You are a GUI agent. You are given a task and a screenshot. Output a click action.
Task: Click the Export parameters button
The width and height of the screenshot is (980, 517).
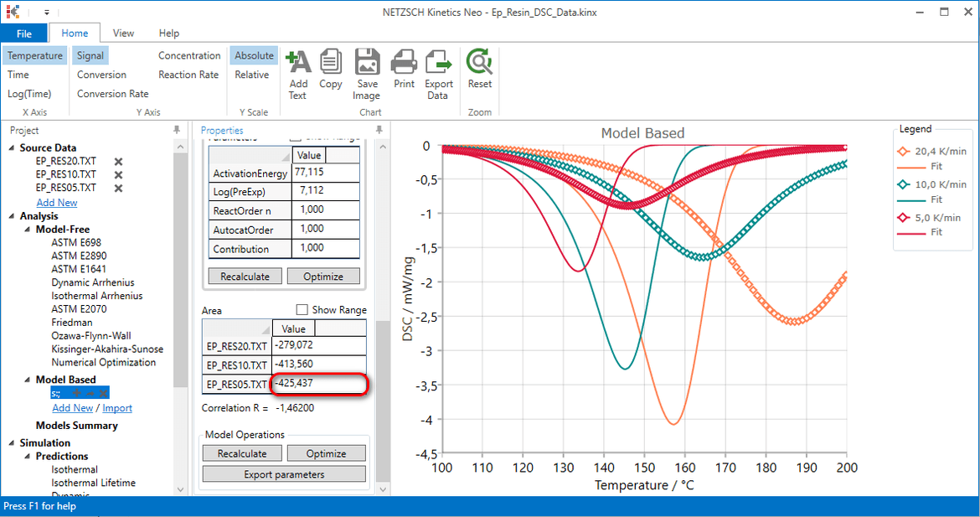[x=283, y=473]
